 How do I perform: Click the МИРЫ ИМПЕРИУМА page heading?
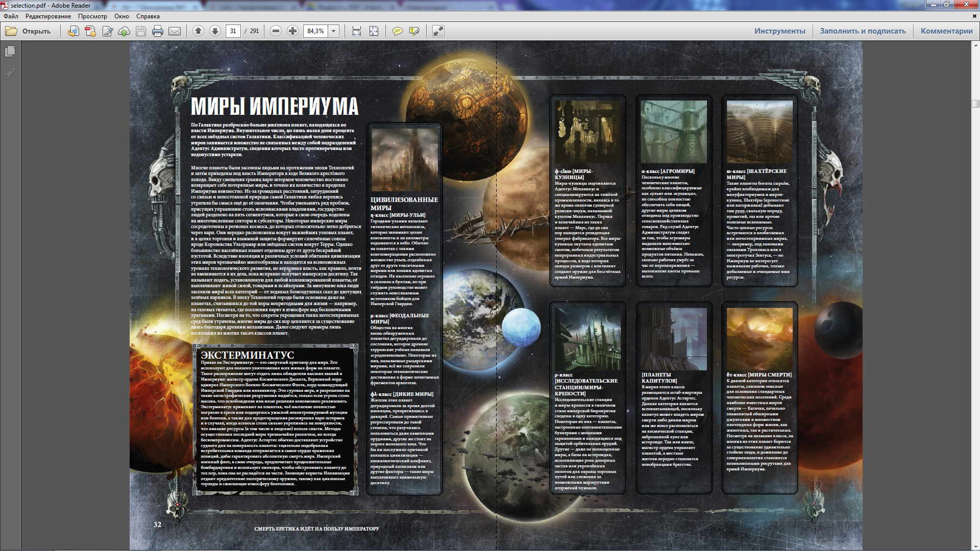(275, 107)
